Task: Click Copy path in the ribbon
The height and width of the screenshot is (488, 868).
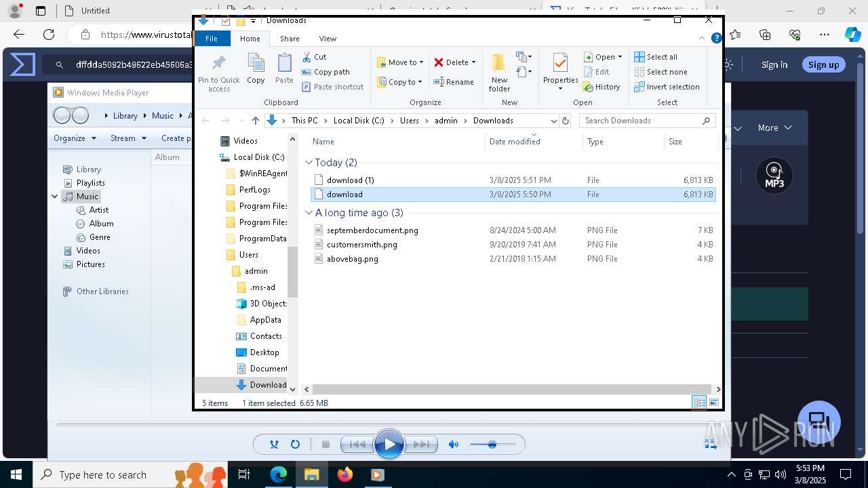Action: point(325,72)
